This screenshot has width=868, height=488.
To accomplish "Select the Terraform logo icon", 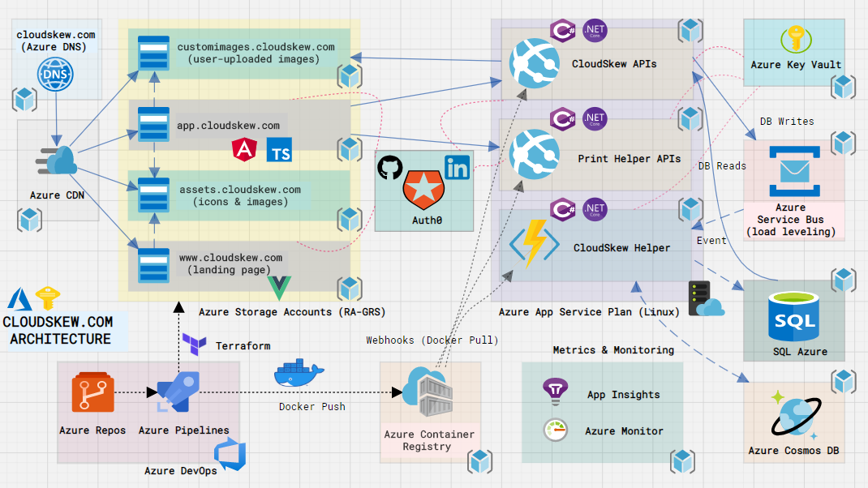I will (x=195, y=345).
